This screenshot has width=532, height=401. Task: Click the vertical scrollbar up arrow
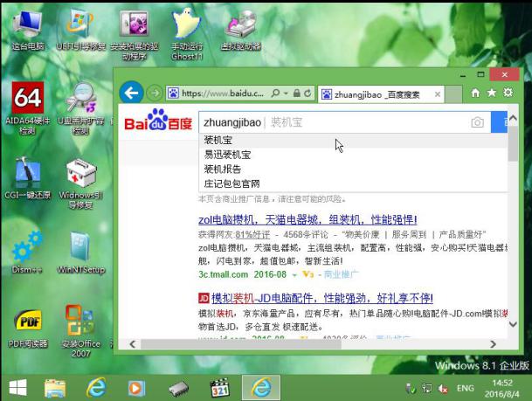click(x=513, y=119)
